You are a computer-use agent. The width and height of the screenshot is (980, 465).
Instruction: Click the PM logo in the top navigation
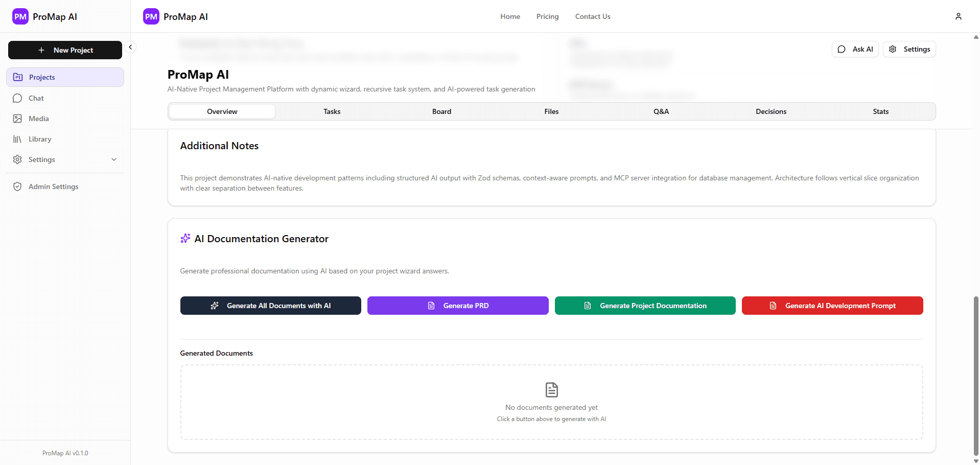pyautogui.click(x=150, y=16)
